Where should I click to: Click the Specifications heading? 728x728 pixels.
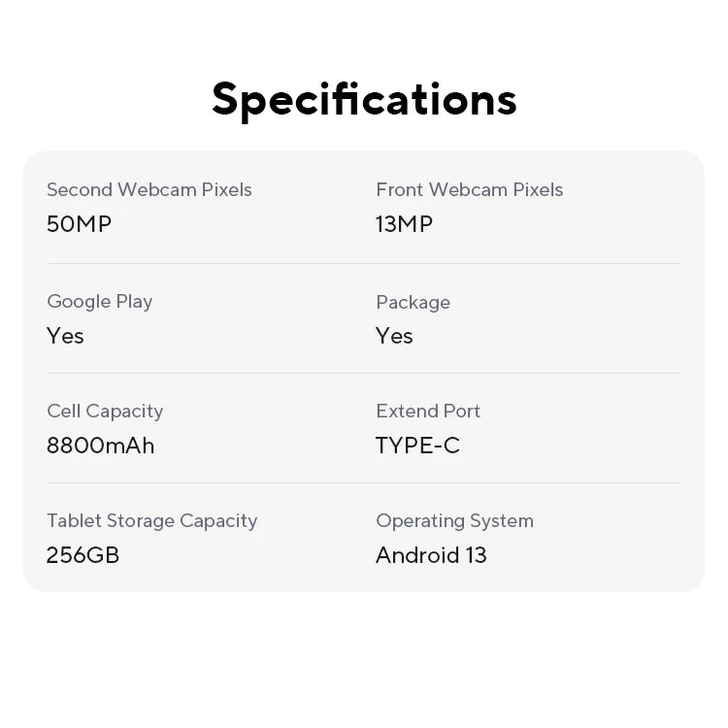(x=364, y=100)
